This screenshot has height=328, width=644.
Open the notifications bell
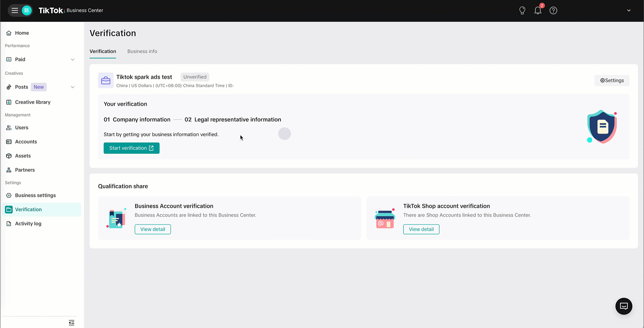(x=537, y=10)
